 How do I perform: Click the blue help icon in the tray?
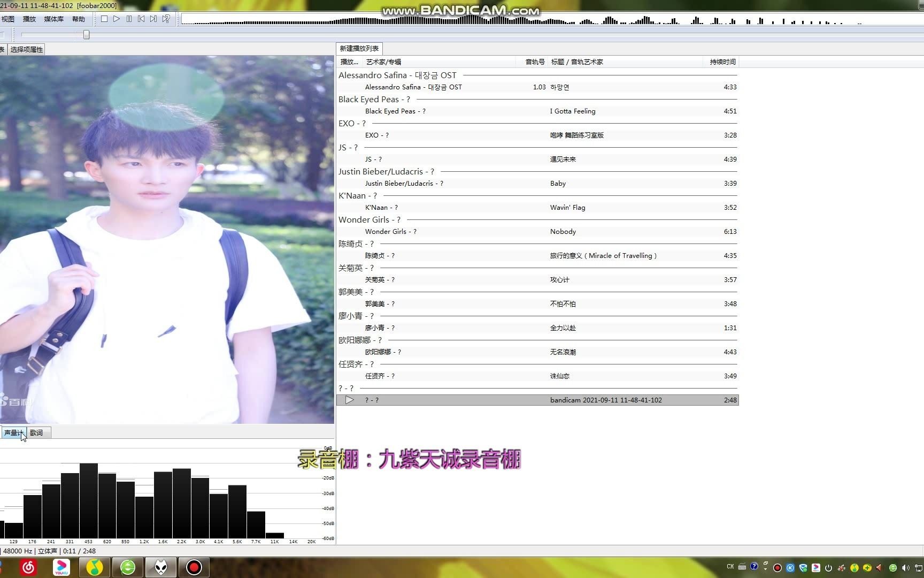coord(754,566)
